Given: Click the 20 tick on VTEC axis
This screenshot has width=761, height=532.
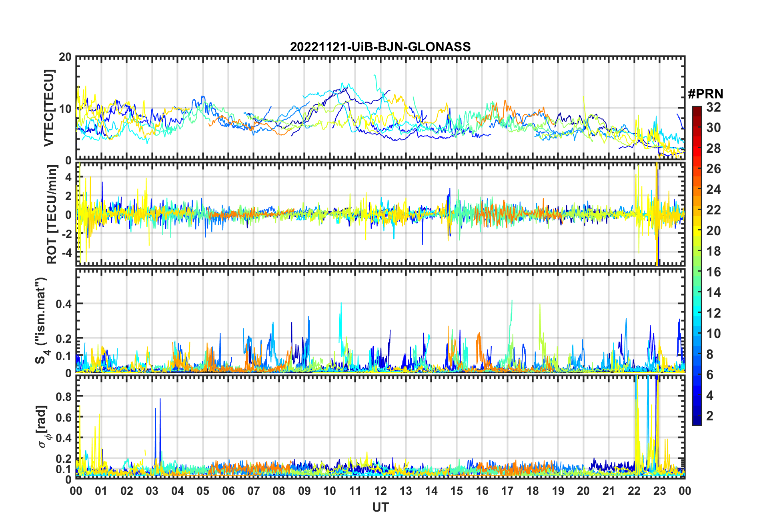Looking at the screenshot, I should [x=65, y=57].
